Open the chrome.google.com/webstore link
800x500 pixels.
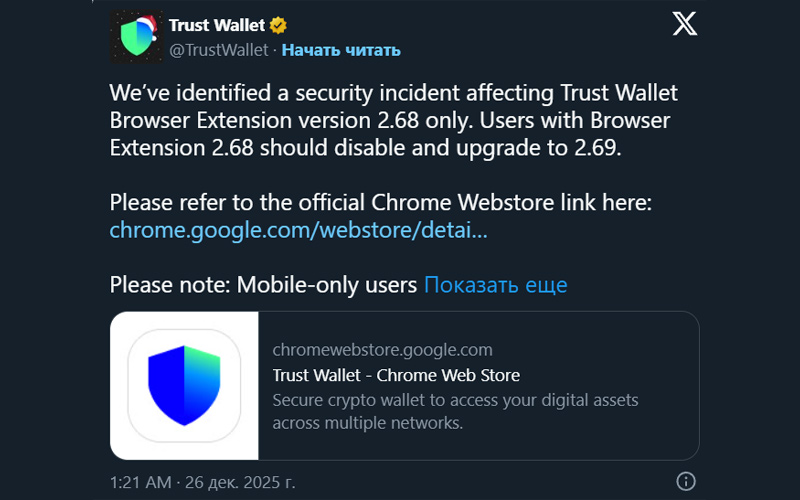click(x=299, y=230)
